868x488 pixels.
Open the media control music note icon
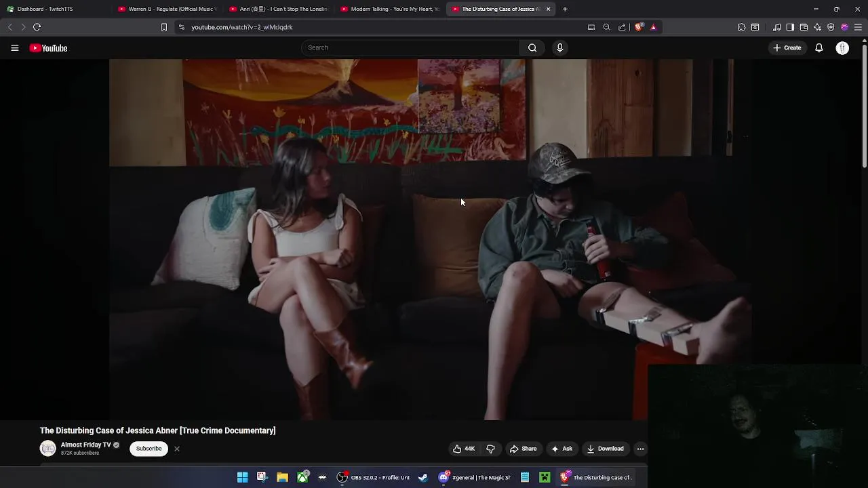(776, 27)
